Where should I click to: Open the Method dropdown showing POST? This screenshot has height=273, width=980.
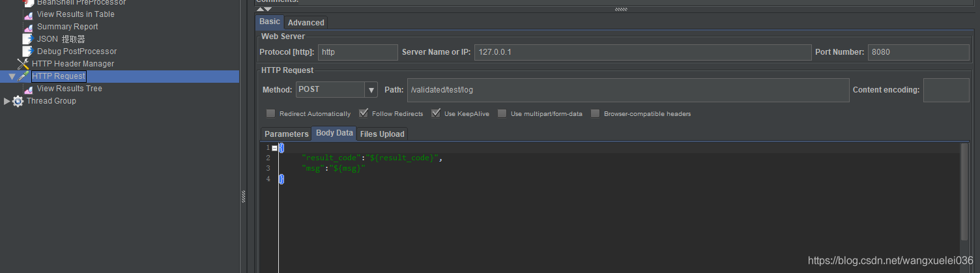[x=371, y=90]
